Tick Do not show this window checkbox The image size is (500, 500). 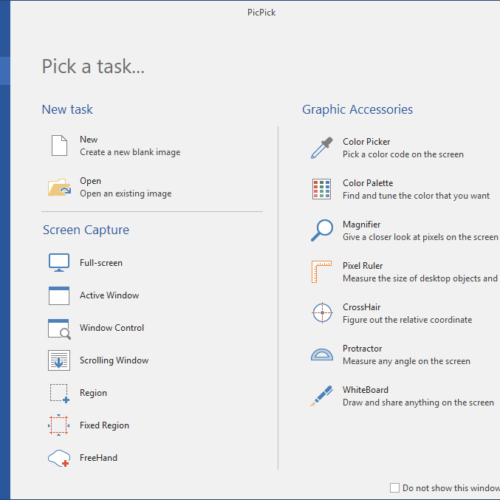coord(395,488)
